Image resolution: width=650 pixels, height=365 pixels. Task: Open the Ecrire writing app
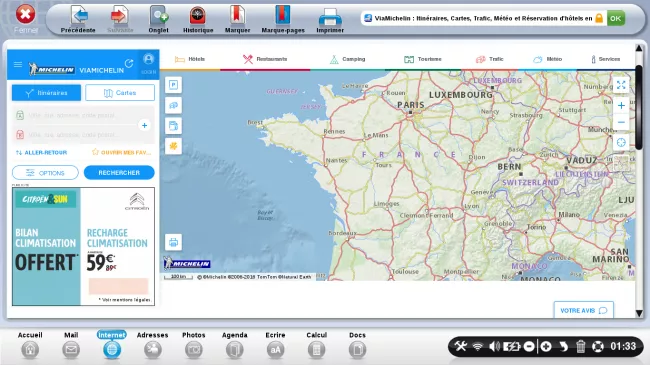click(275, 345)
